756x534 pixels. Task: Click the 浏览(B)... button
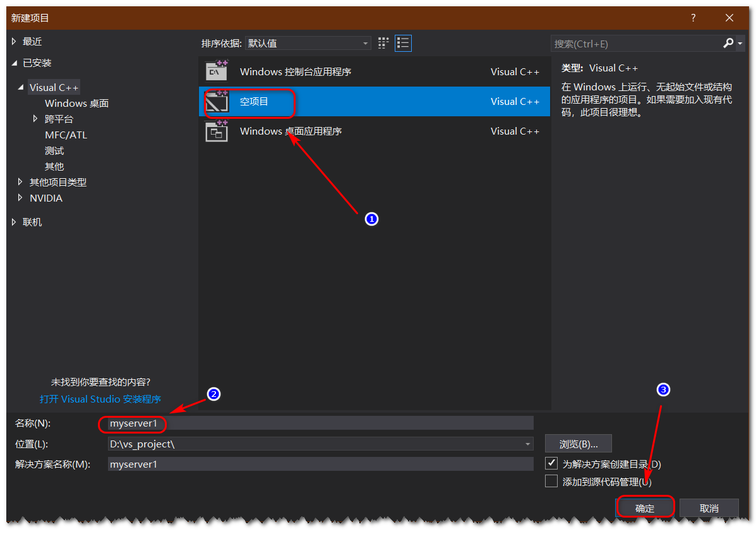579,444
